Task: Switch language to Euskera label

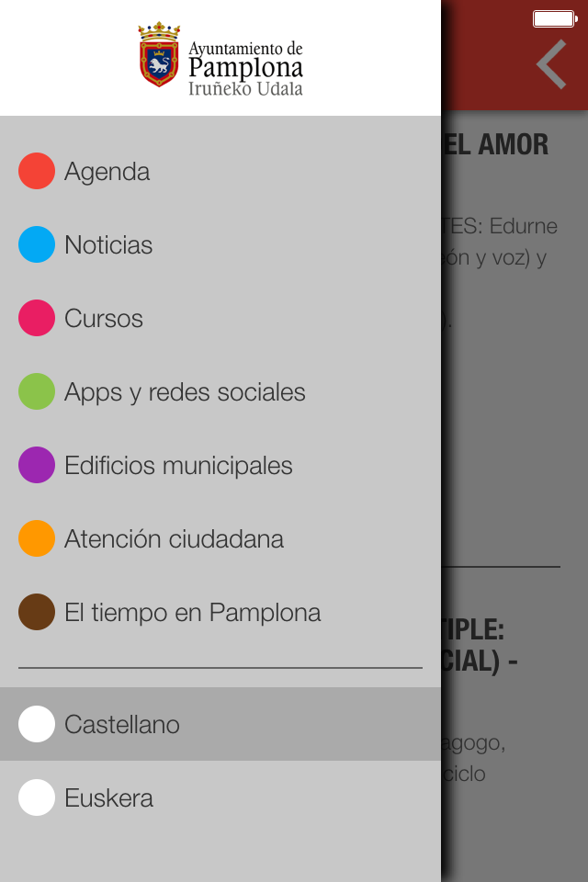Action: point(108,798)
